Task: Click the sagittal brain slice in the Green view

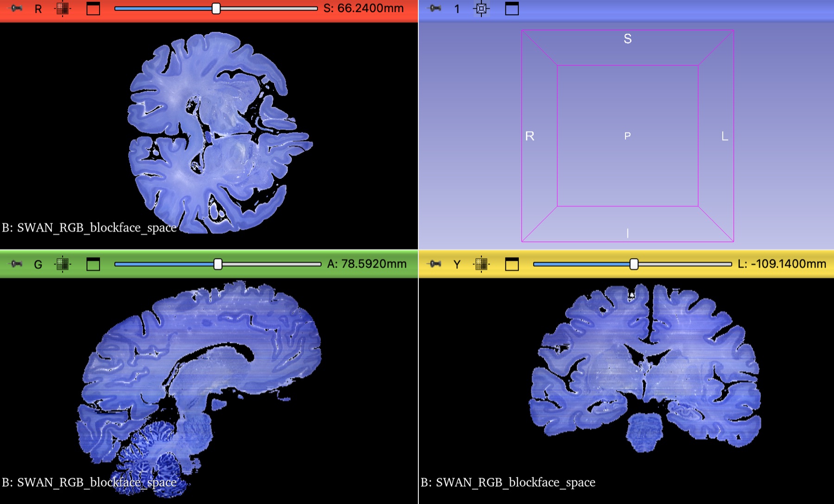Action: pos(199,389)
